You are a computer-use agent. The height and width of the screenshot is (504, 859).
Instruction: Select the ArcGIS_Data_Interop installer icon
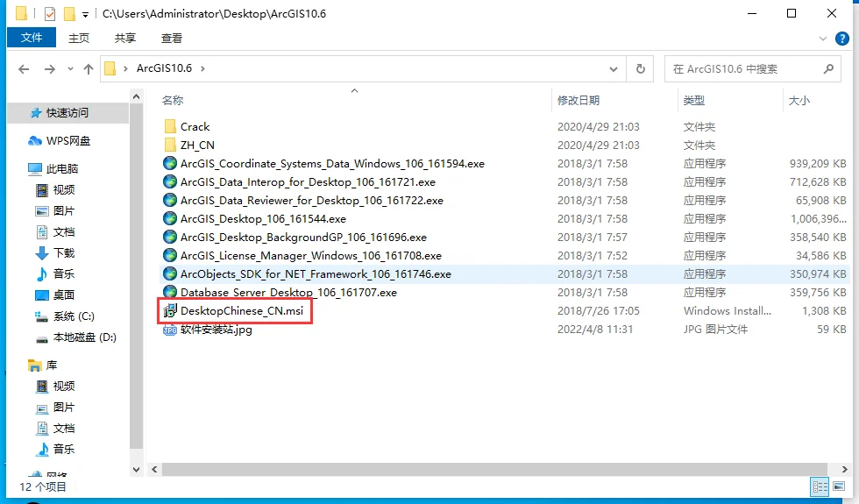pos(170,182)
